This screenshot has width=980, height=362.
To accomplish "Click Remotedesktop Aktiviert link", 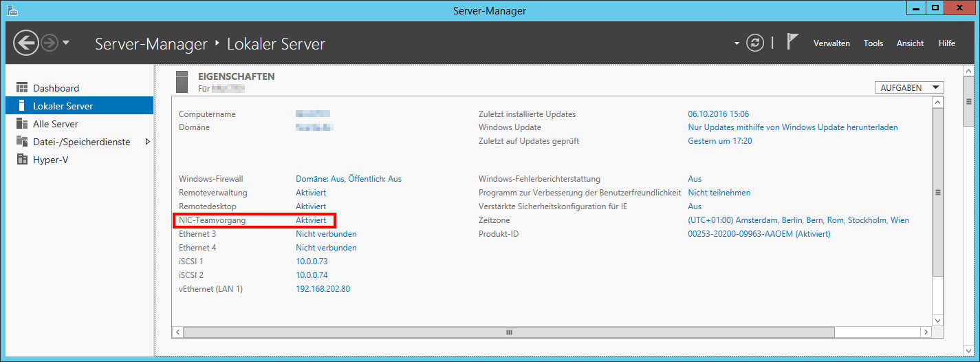I will pyautogui.click(x=311, y=206).
